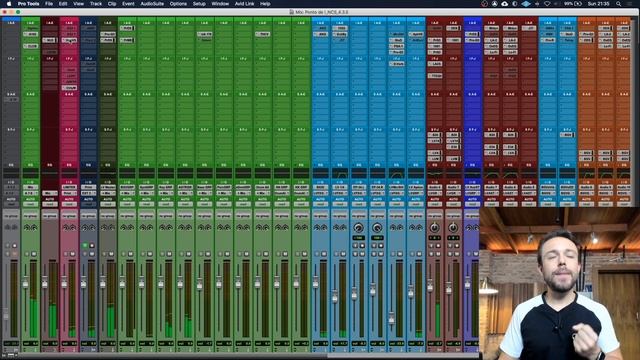Image resolution: width=640 pixels, height=360 pixels.
Task: Open automation mode selector on navy track
Action: [x=89, y=204]
